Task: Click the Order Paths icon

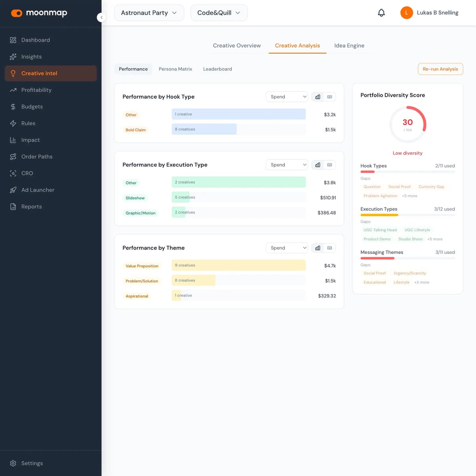Action: point(13,157)
